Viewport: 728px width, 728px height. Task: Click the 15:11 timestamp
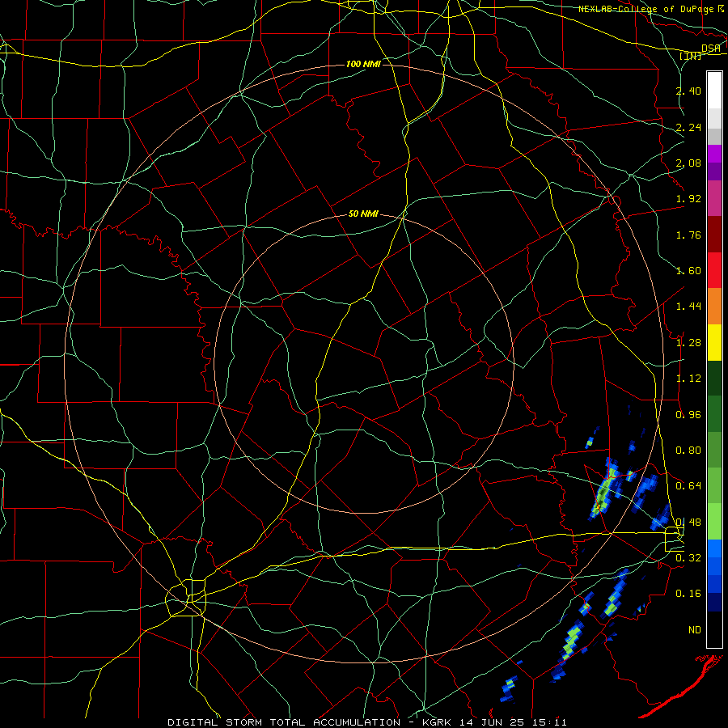550,722
